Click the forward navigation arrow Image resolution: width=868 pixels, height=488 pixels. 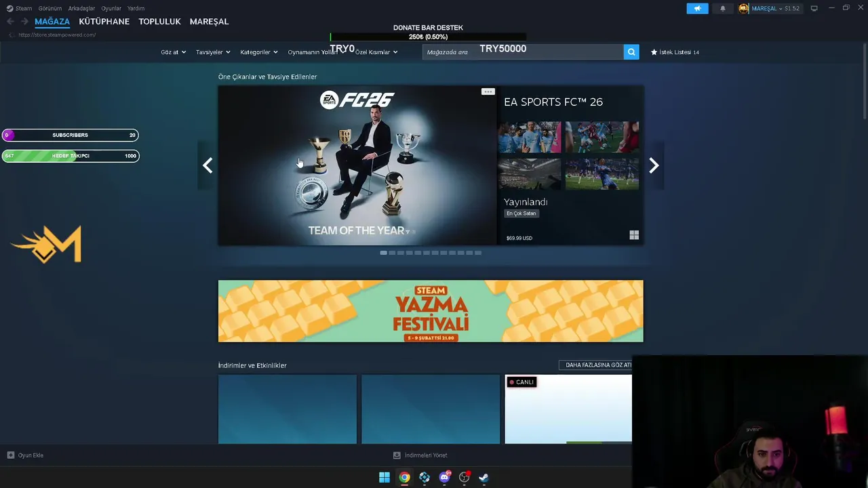(x=24, y=22)
